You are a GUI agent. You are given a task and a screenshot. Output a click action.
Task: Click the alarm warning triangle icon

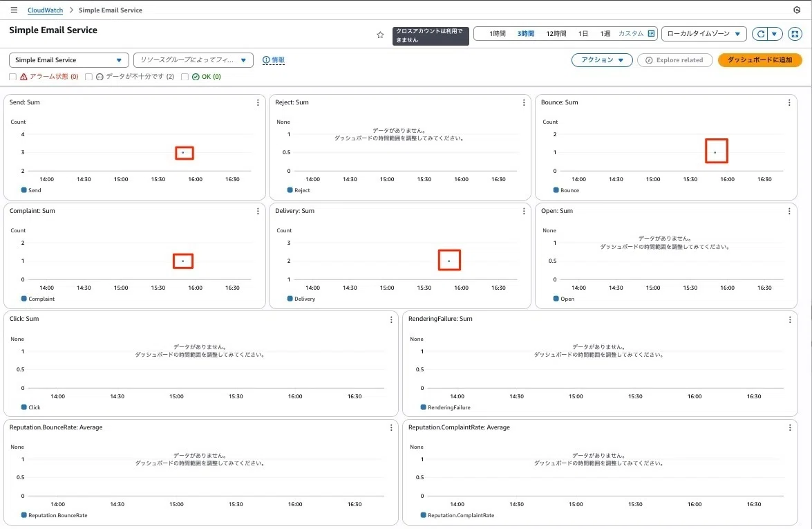click(23, 77)
